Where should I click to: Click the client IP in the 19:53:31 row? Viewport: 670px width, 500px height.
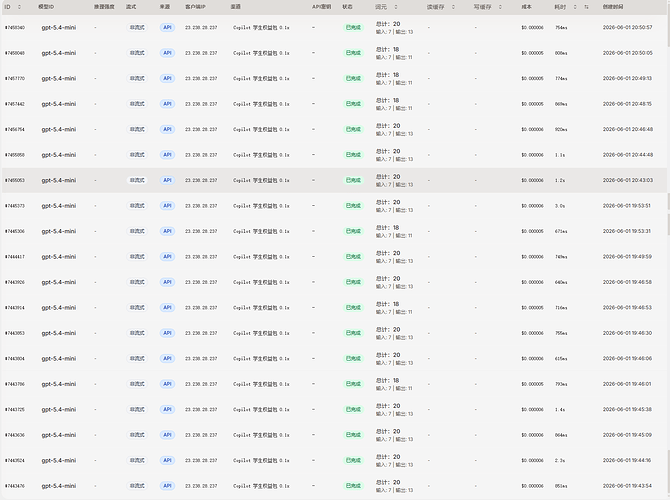[x=201, y=231]
